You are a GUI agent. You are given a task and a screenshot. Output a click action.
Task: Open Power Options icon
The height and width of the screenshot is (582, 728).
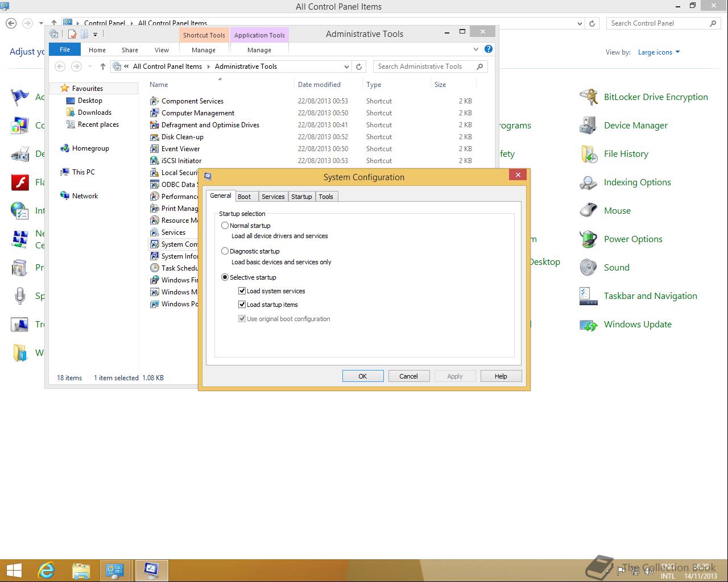point(588,239)
